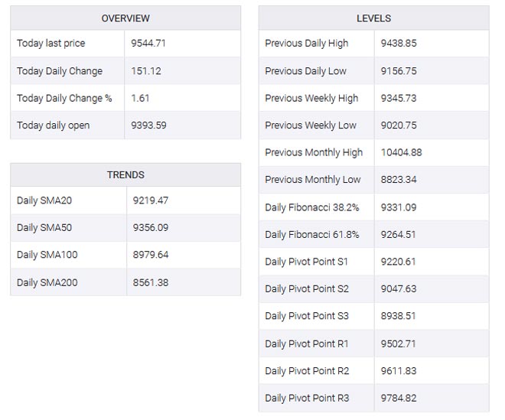Select the Today Daily Change % value 1.61
The height and width of the screenshot is (420, 505).
point(140,98)
